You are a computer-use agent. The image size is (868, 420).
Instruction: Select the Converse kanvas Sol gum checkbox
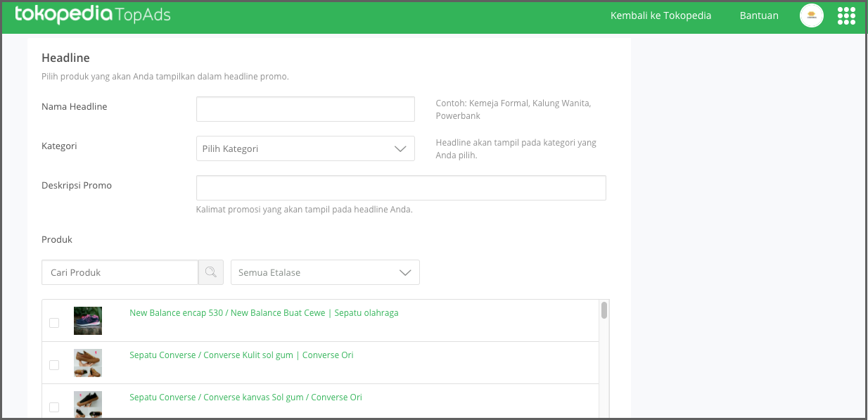pyautogui.click(x=54, y=407)
